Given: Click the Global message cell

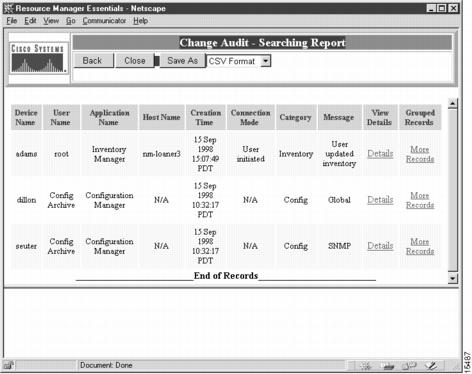Looking at the screenshot, I should (339, 200).
